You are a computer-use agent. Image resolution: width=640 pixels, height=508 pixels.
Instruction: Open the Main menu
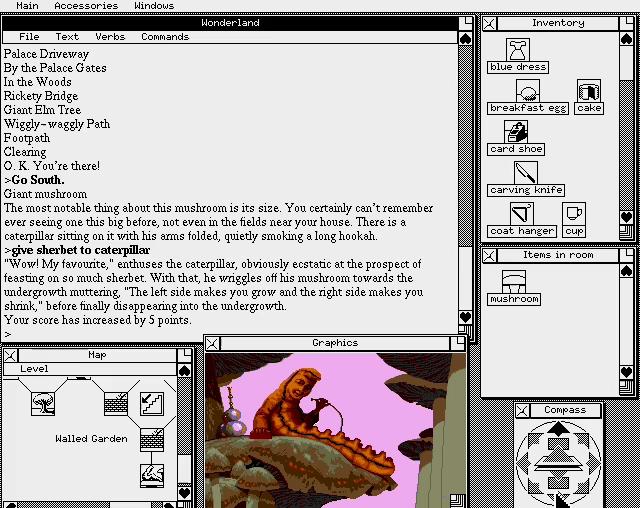click(27, 6)
